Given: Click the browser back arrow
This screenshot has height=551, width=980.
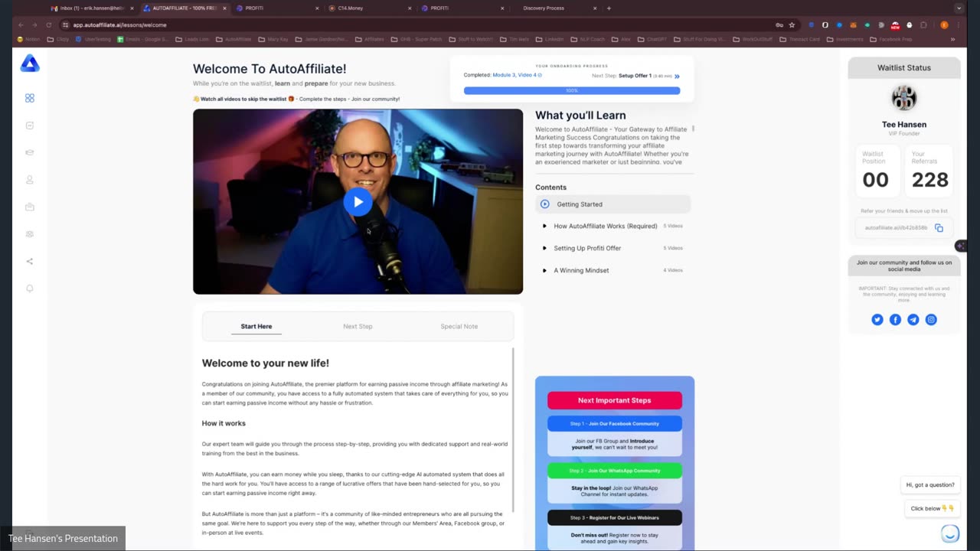Looking at the screenshot, I should (x=21, y=24).
